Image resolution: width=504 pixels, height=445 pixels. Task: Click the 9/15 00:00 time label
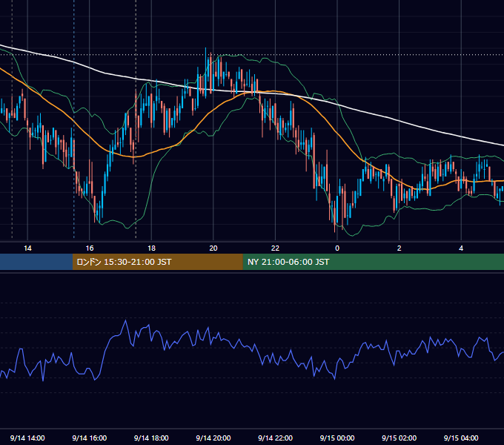tap(337, 438)
